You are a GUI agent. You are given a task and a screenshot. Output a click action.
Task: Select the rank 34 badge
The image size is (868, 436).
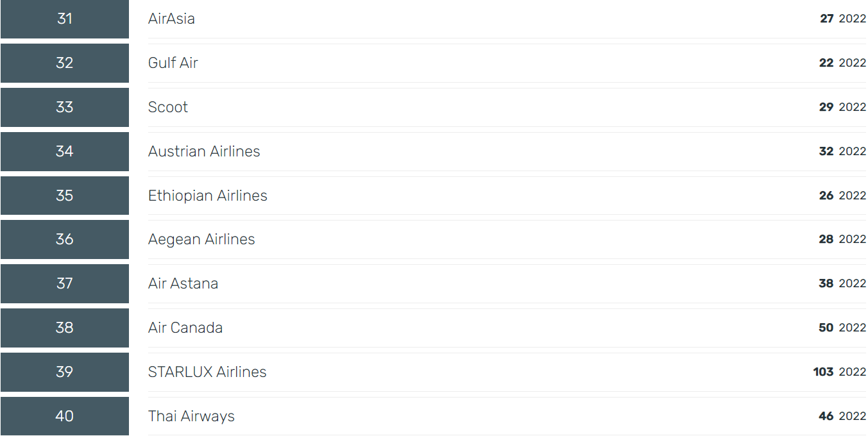[65, 151]
